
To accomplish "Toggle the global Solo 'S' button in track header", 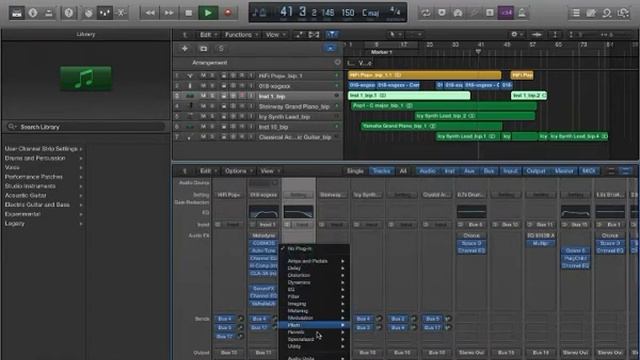I will [x=221, y=49].
